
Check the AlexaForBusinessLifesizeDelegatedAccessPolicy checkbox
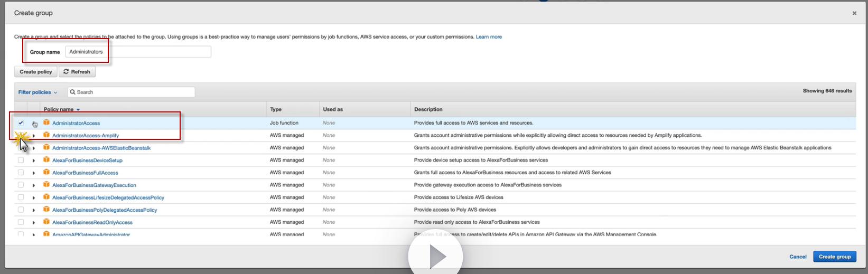[x=21, y=197]
